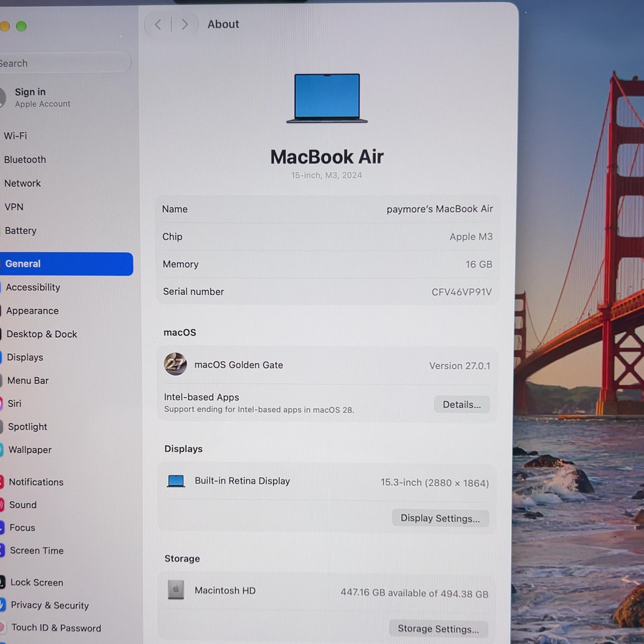Open Display Settings
The height and width of the screenshot is (644, 644).
click(440, 518)
